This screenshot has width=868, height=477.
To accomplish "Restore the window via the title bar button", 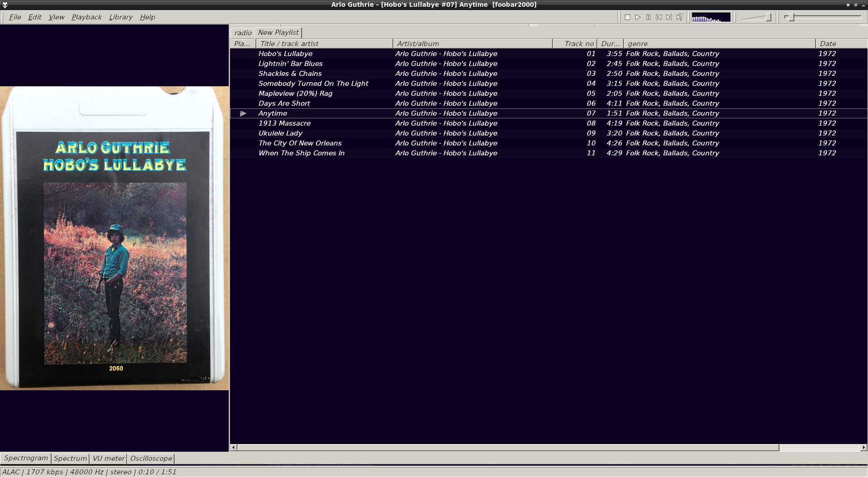I will (x=855, y=5).
